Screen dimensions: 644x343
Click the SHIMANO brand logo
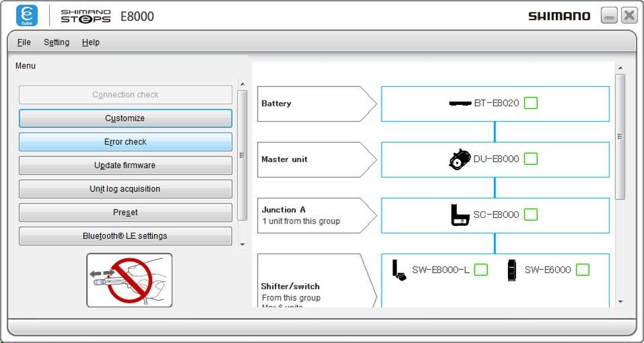coord(559,16)
